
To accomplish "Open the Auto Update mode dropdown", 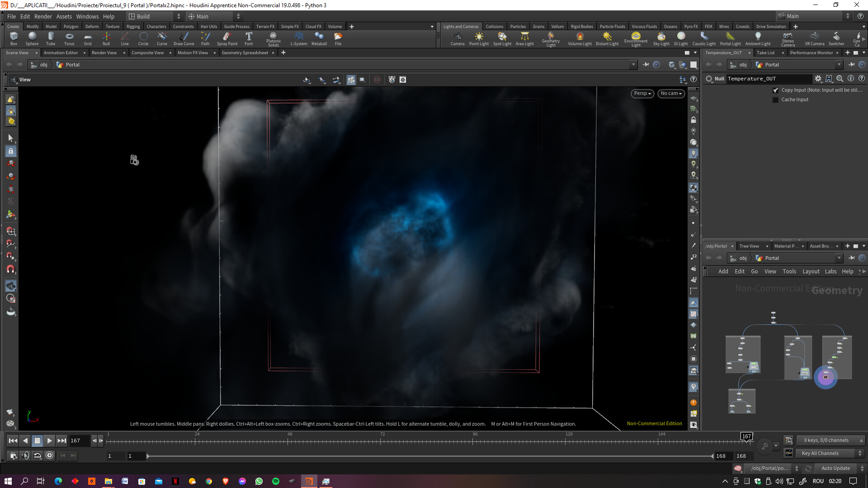I will pyautogui.click(x=835, y=468).
